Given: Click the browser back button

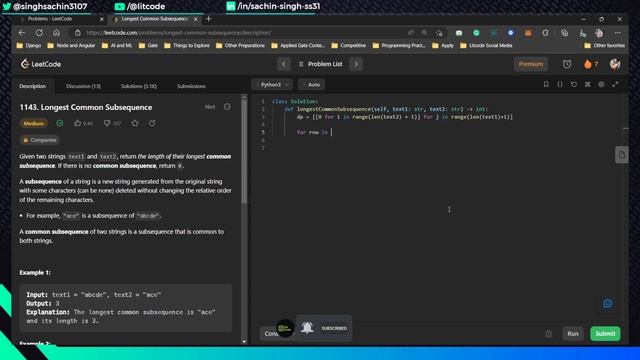Looking at the screenshot, I should pos(22,33).
